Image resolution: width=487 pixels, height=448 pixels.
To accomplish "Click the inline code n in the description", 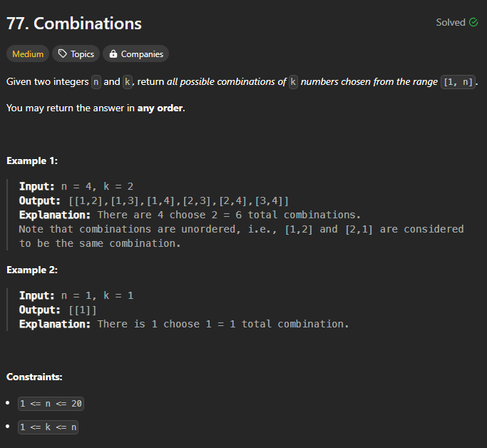I will pos(96,82).
